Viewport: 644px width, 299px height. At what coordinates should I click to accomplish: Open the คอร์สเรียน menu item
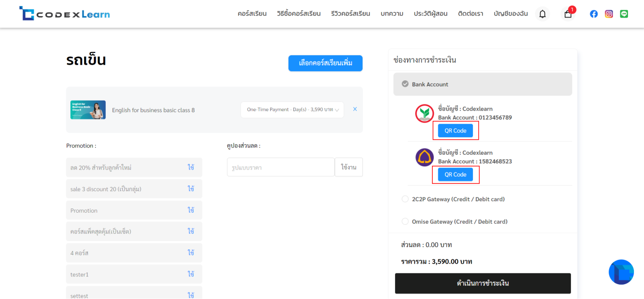(x=252, y=14)
